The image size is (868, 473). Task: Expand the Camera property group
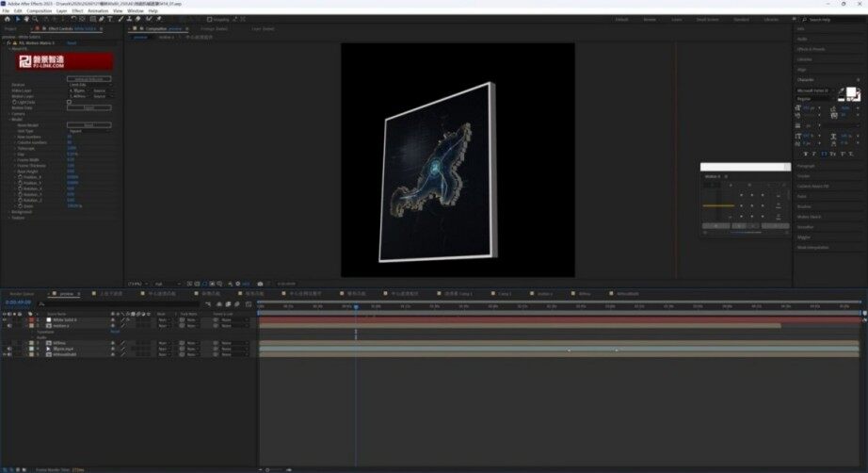tap(9, 114)
